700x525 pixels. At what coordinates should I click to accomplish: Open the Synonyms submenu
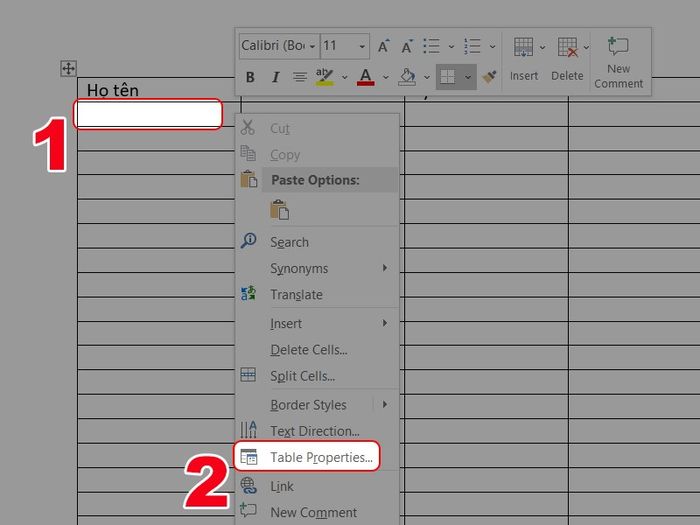317,268
